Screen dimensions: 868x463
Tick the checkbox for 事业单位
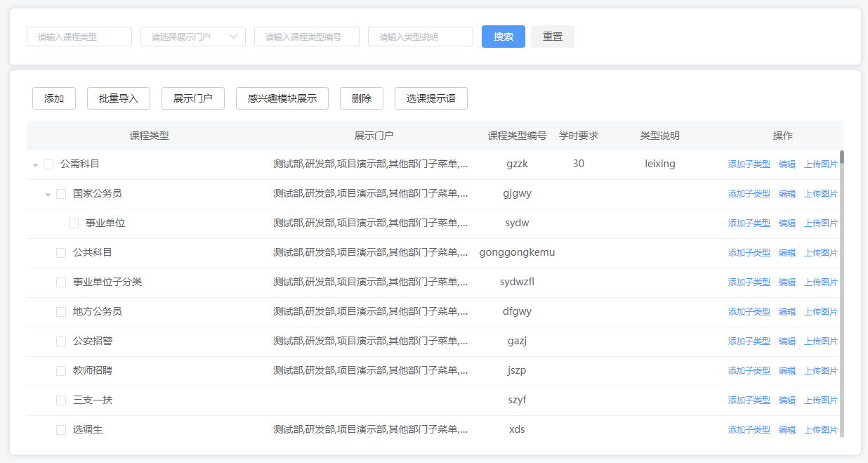pos(74,223)
